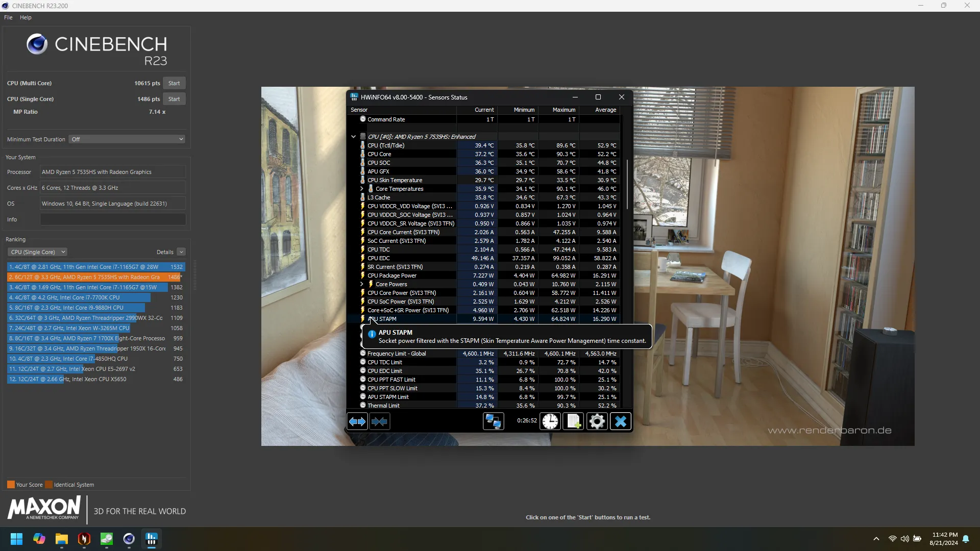Open the Minimum Test Duration dropdown
Screen dimensions: 980x551
pos(127,139)
